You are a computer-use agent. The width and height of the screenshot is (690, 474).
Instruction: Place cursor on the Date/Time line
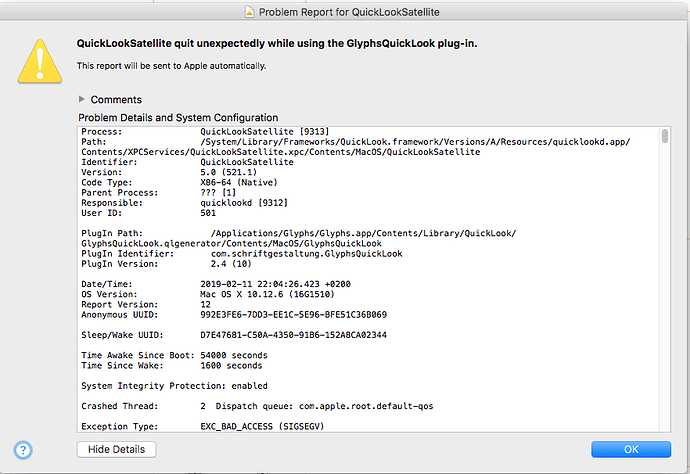[216, 284]
